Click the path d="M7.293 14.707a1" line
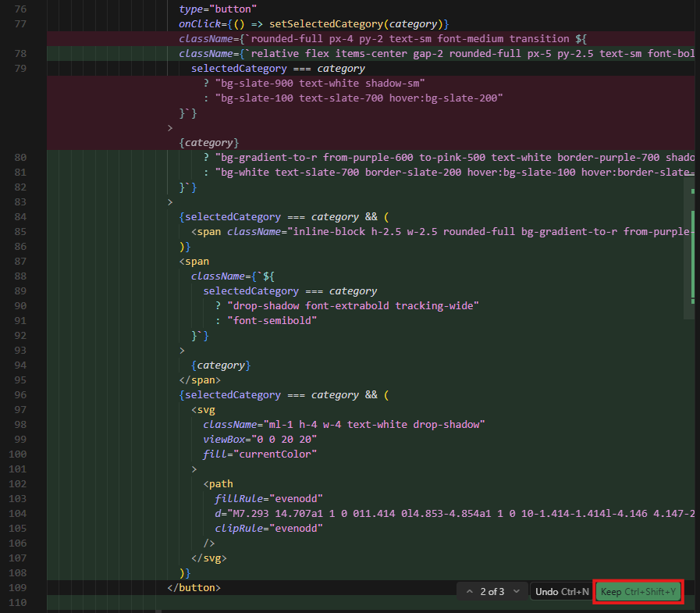700x613 pixels. tap(454, 513)
